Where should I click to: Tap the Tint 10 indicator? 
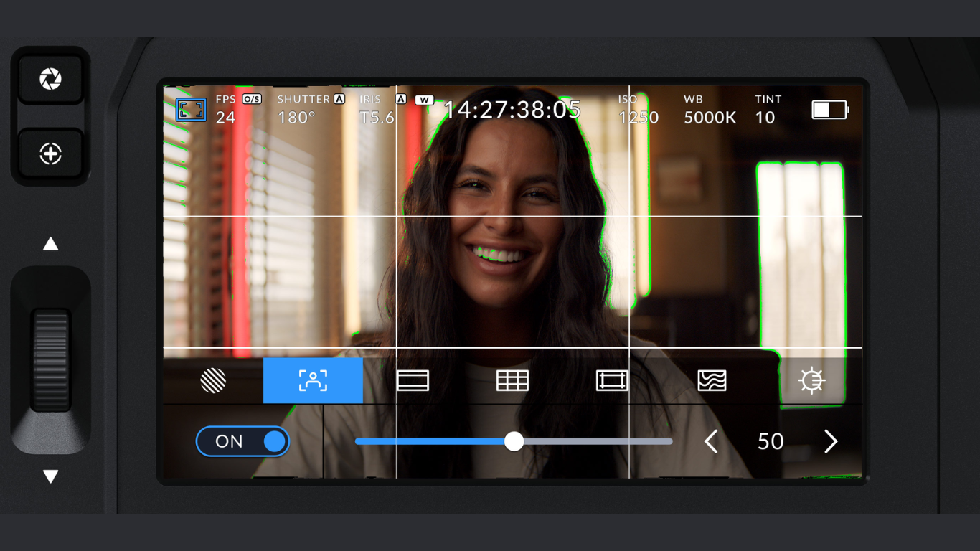[x=768, y=110]
